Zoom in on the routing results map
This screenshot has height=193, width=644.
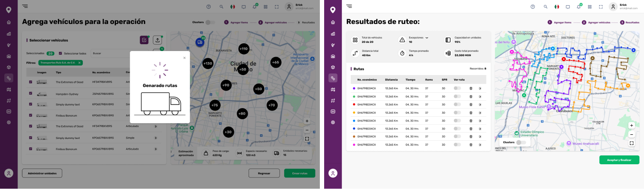(x=632, y=126)
